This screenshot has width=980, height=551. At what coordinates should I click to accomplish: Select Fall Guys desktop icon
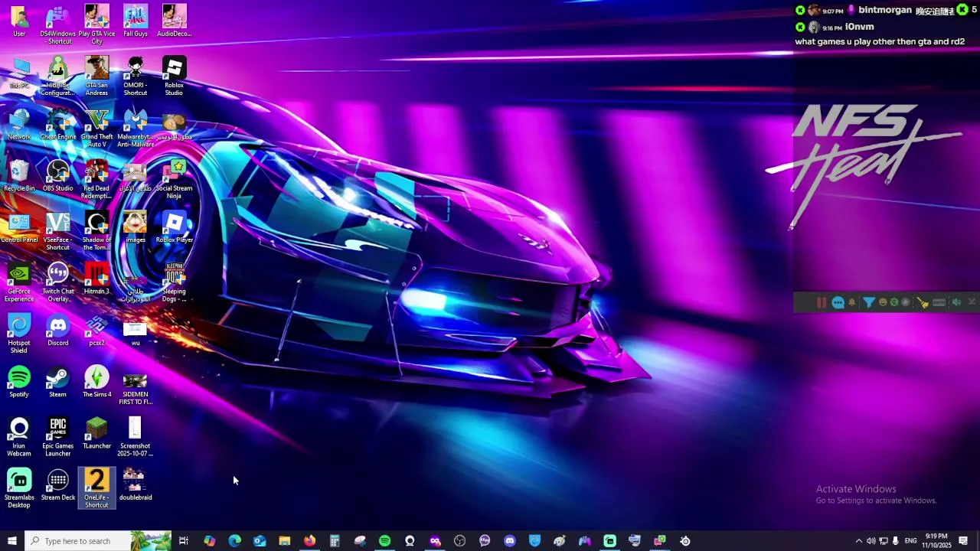coord(136,21)
